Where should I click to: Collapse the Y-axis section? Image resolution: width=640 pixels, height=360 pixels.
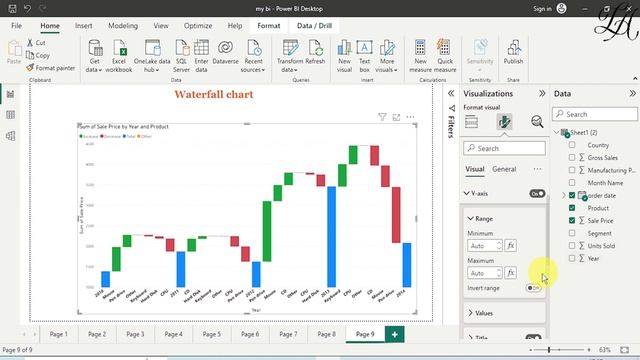[467, 193]
